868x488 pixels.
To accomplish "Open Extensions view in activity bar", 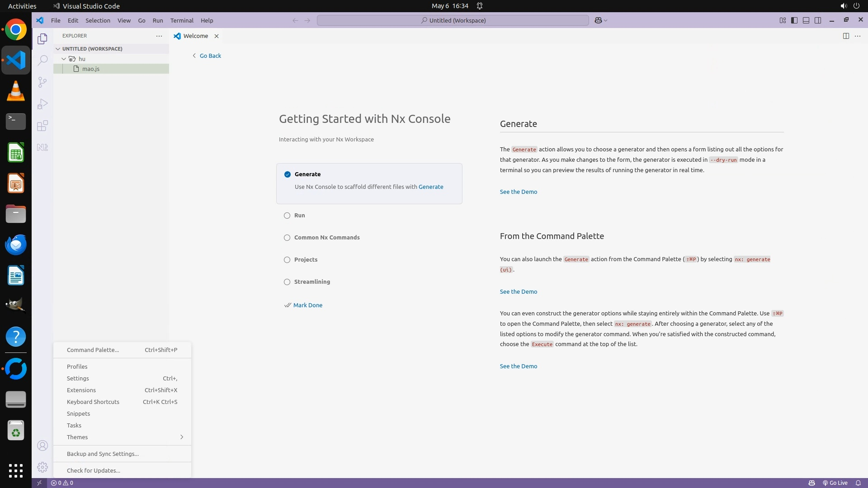I will tap(42, 126).
